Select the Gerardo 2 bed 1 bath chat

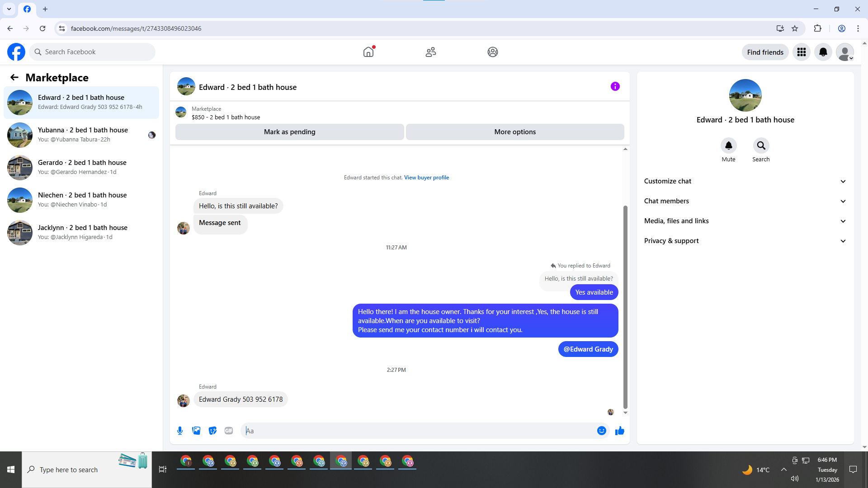coord(81,167)
